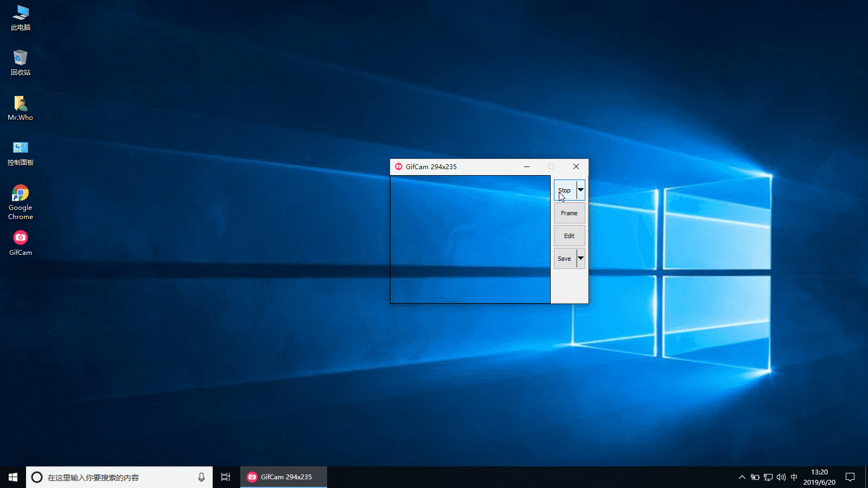Click the microphone icon in search box

pos(201,477)
